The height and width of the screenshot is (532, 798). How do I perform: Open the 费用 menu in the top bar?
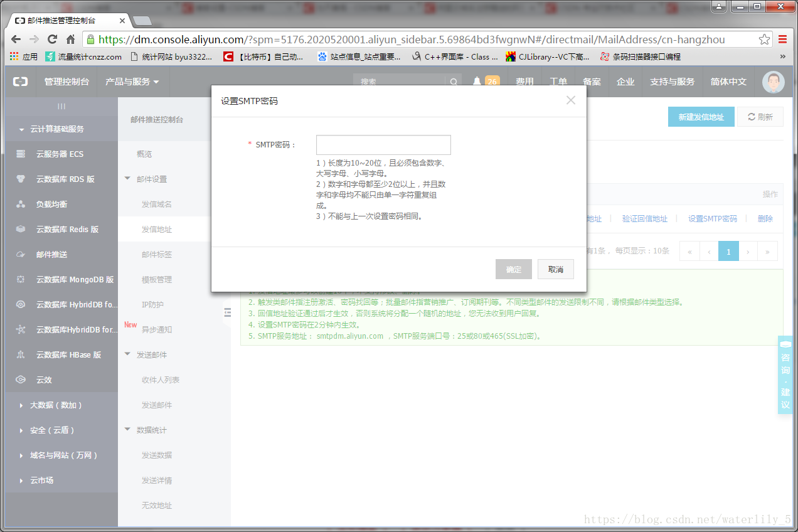click(524, 82)
